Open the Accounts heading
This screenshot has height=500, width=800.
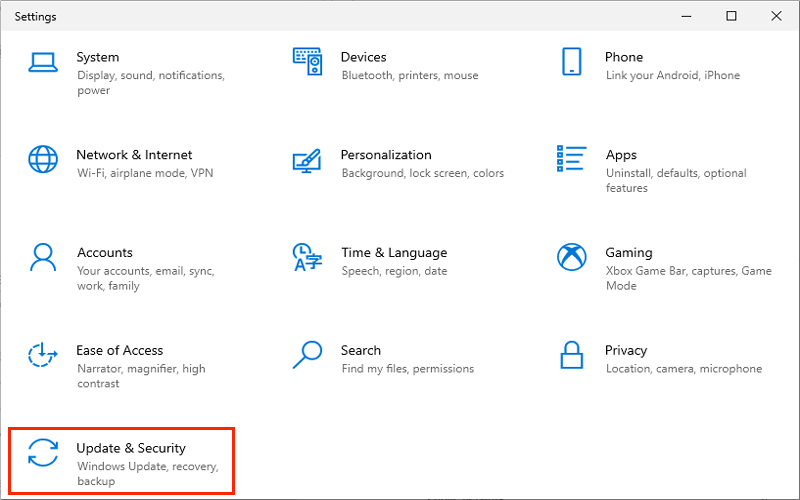coord(105,253)
